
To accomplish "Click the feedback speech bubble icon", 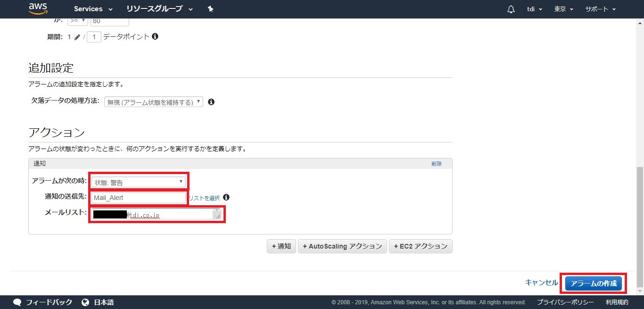I will coord(17,302).
